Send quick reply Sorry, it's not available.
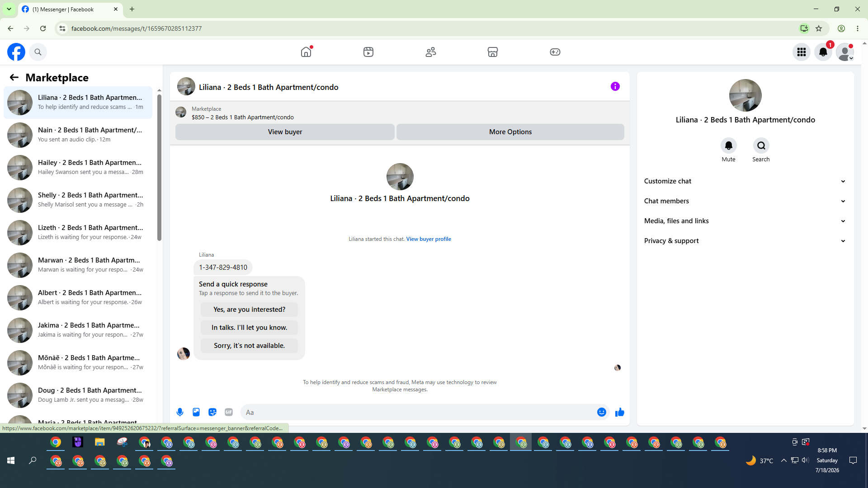Screen dimensions: 868x488 pos(250,346)
